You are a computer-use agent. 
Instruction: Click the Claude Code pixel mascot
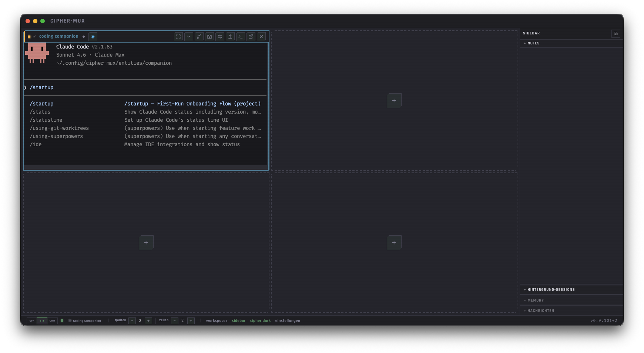point(37,53)
